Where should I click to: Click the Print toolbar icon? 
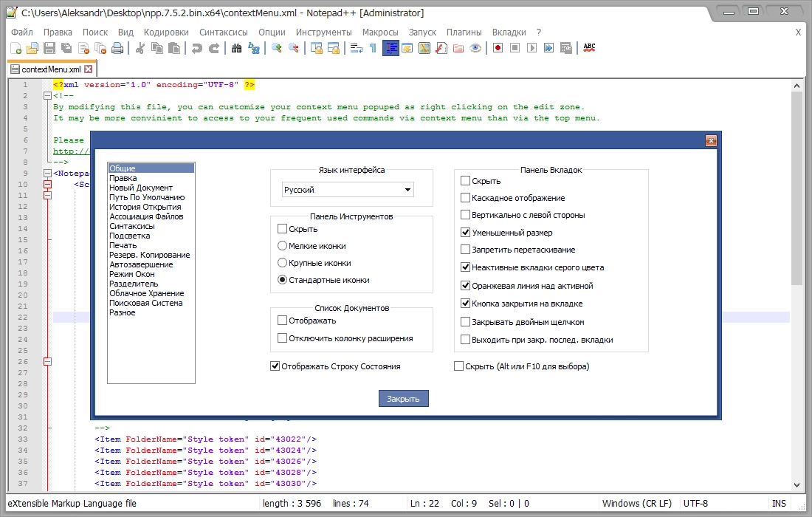117,48
